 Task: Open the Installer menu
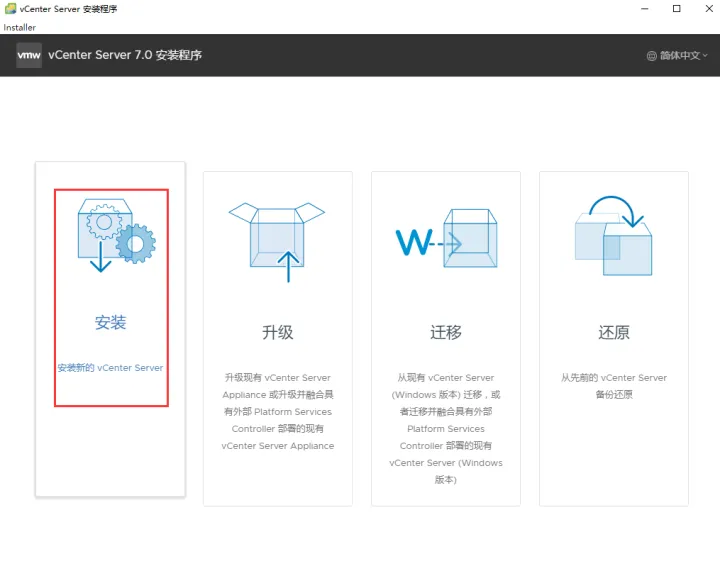tap(19, 28)
